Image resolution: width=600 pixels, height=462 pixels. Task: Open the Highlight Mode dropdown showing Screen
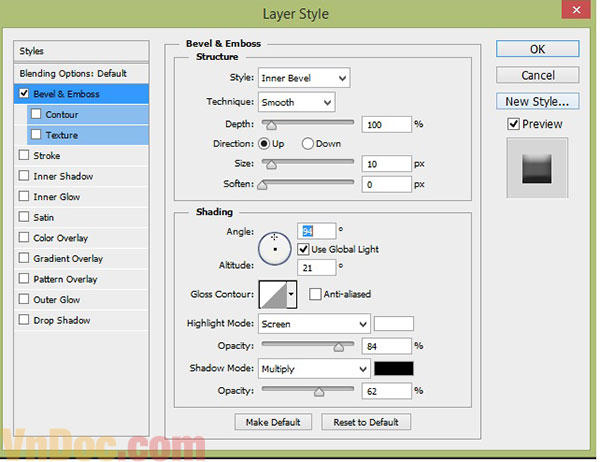(314, 324)
